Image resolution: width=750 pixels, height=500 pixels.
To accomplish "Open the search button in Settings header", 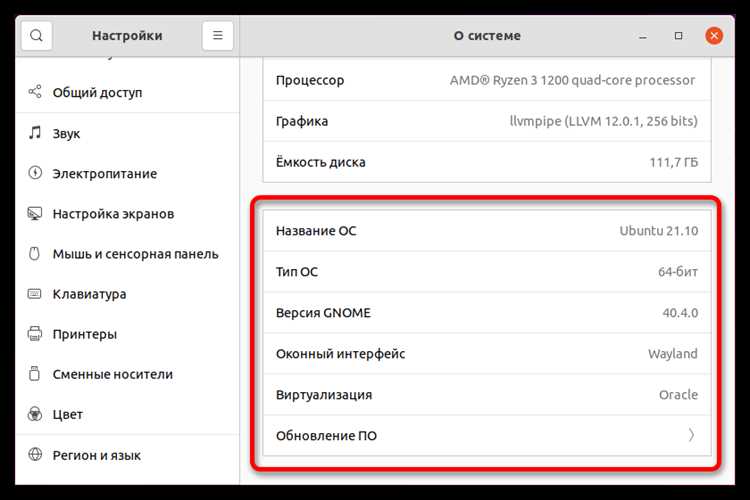I will coord(36,35).
